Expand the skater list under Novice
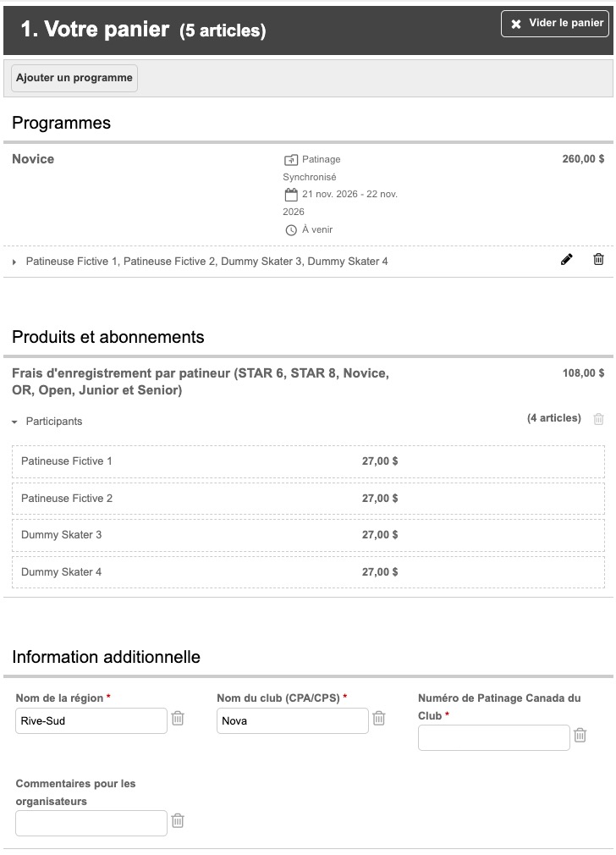616x855 pixels. [14, 262]
